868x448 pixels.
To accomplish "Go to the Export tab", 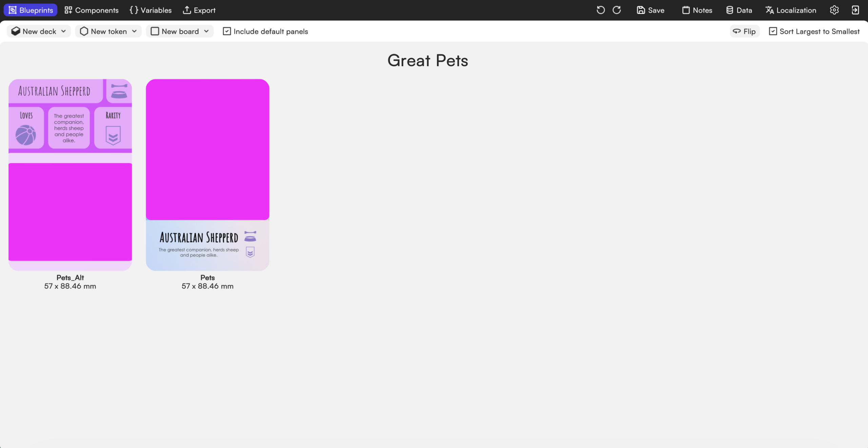I will tap(199, 10).
